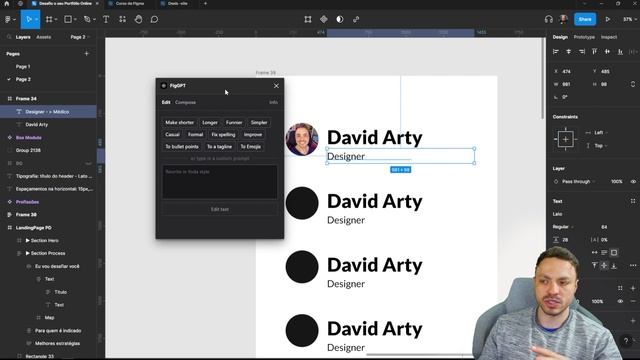Click the Edit object icon in toolbar
Image resolution: width=640 pixels, height=360 pixels.
click(308, 19)
